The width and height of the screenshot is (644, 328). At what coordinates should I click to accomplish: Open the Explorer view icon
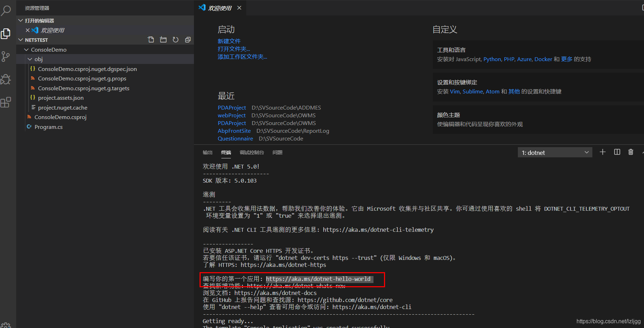[6, 34]
